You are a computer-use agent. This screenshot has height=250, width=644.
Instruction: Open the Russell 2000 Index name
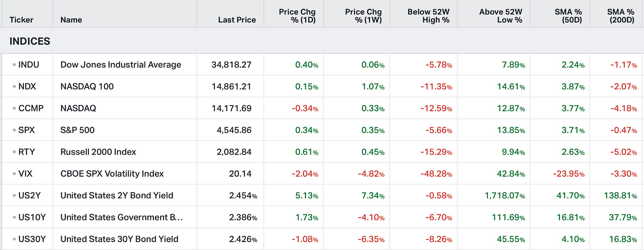pyautogui.click(x=98, y=152)
